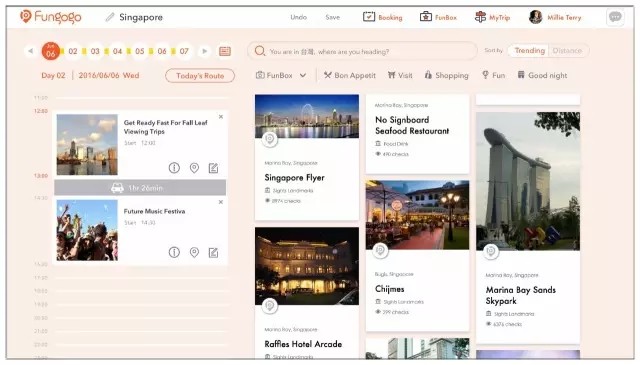Open MyTrip in the top bar
The height and width of the screenshot is (365, 640).
(492, 17)
